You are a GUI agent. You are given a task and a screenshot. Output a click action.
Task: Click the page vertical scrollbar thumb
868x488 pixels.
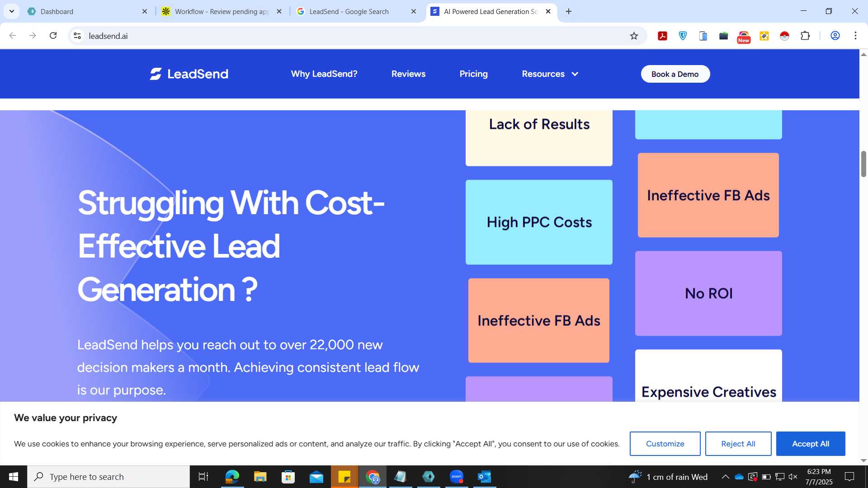tap(863, 164)
